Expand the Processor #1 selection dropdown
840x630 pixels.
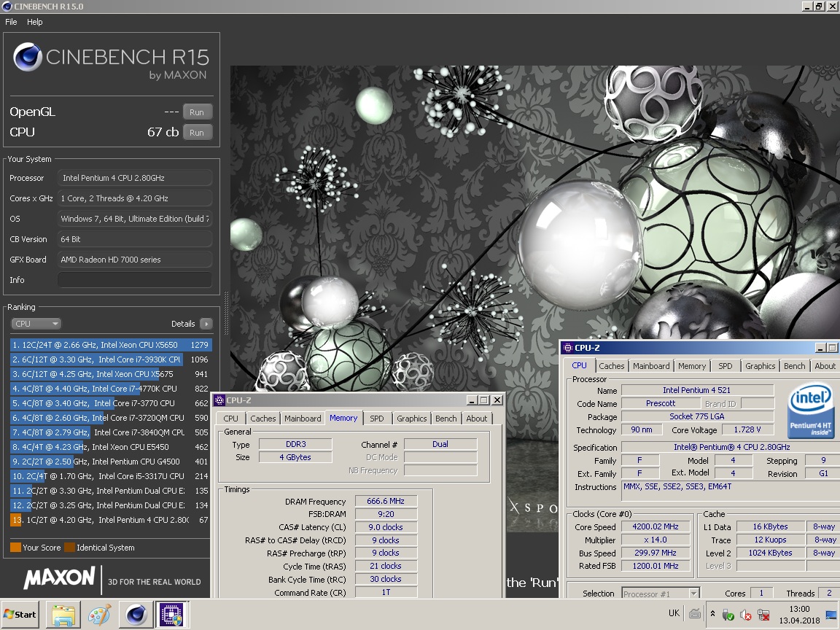(693, 594)
